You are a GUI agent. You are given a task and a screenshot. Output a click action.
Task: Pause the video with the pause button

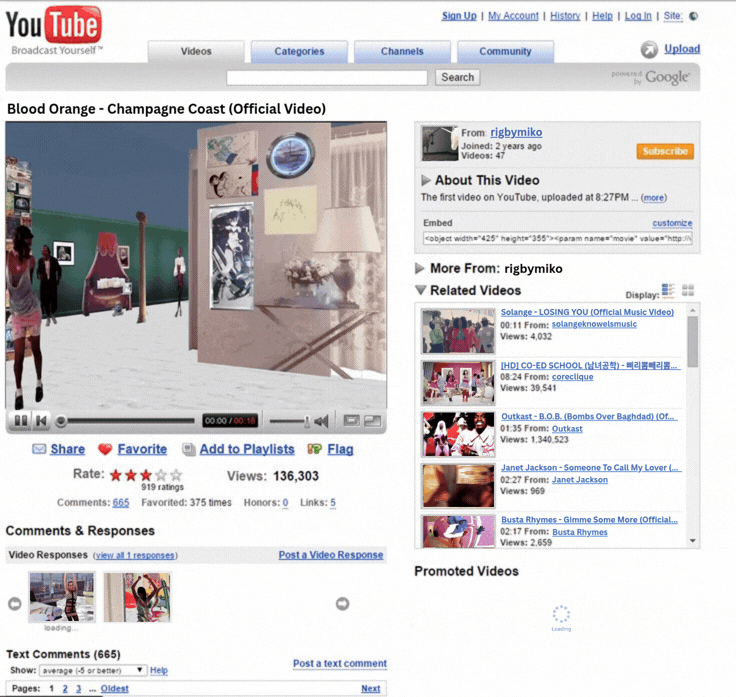(21, 421)
